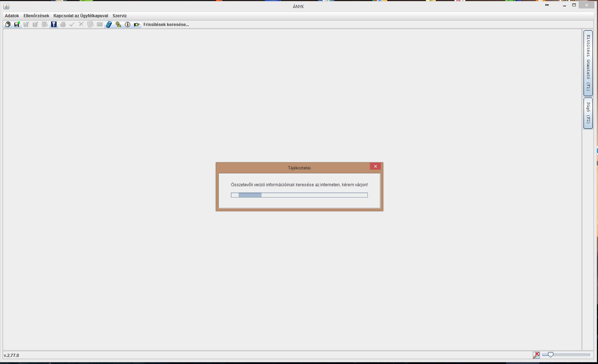The image size is (598, 364).
Task: Click the Frissítések keresése... toolbar text
Action: pos(166,25)
